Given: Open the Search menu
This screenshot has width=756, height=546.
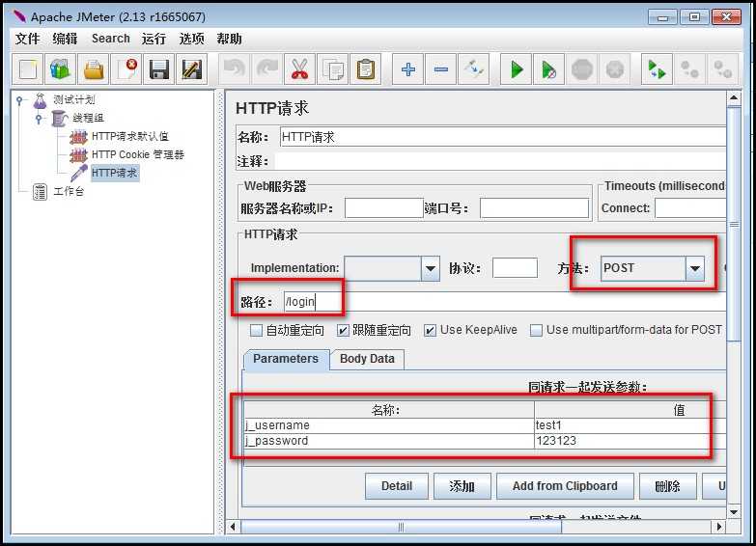Looking at the screenshot, I should click(111, 39).
